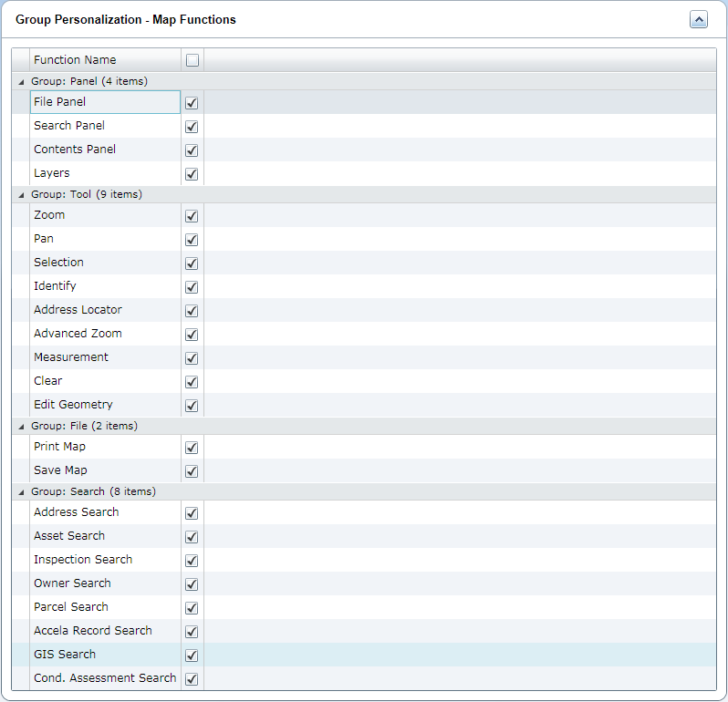The image size is (728, 702).
Task: Uncheck the Save Map checkbox
Action: point(192,471)
